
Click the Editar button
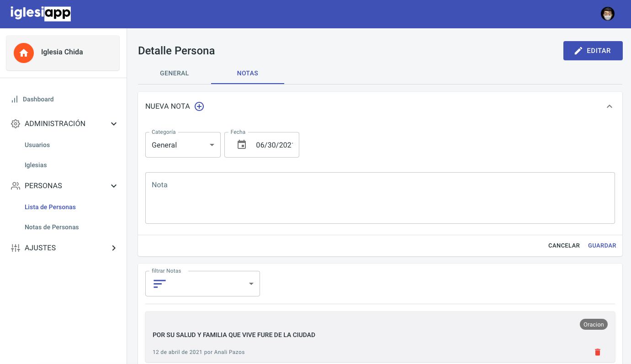click(593, 51)
